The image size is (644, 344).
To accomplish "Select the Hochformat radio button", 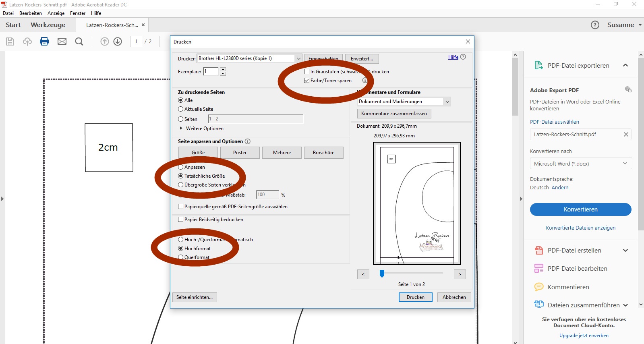I will coord(180,249).
